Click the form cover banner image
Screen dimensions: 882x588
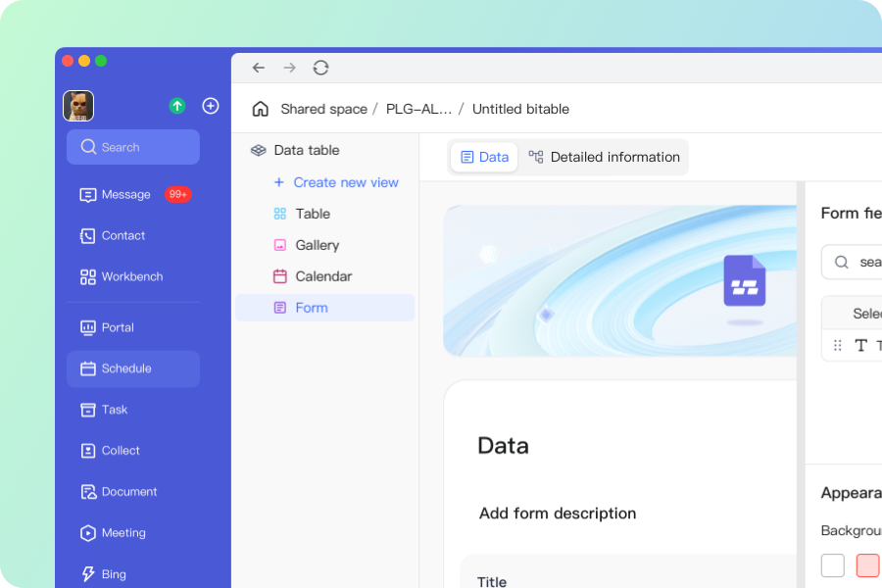tap(620, 281)
